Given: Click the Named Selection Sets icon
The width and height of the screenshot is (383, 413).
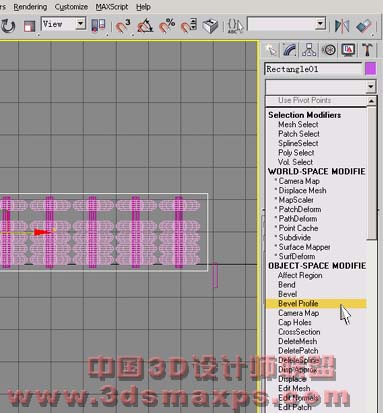Looking at the screenshot, I should (235, 26).
